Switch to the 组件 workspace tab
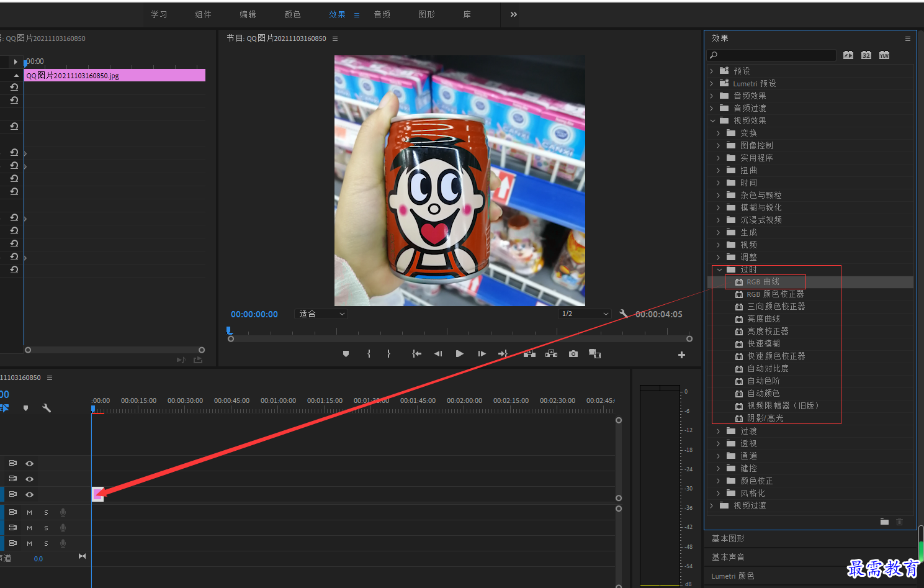924x588 pixels. (204, 14)
